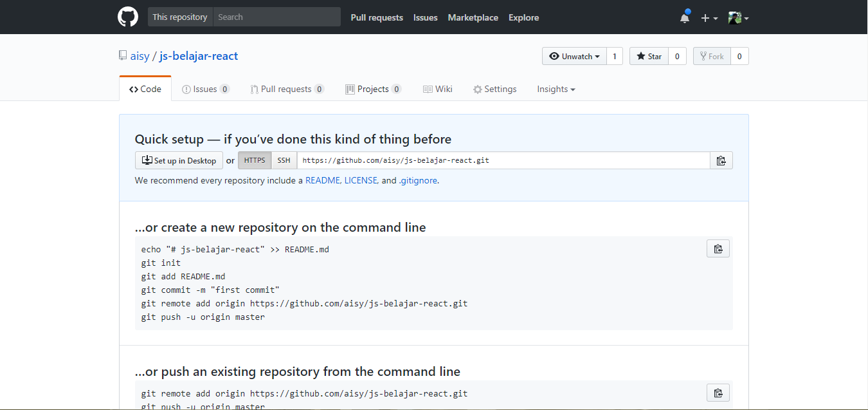Copy the quick setup repository URL
868x410 pixels.
point(721,161)
